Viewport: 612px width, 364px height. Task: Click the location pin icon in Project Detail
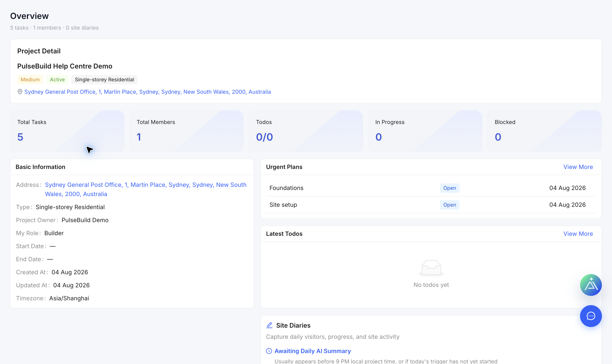point(20,92)
